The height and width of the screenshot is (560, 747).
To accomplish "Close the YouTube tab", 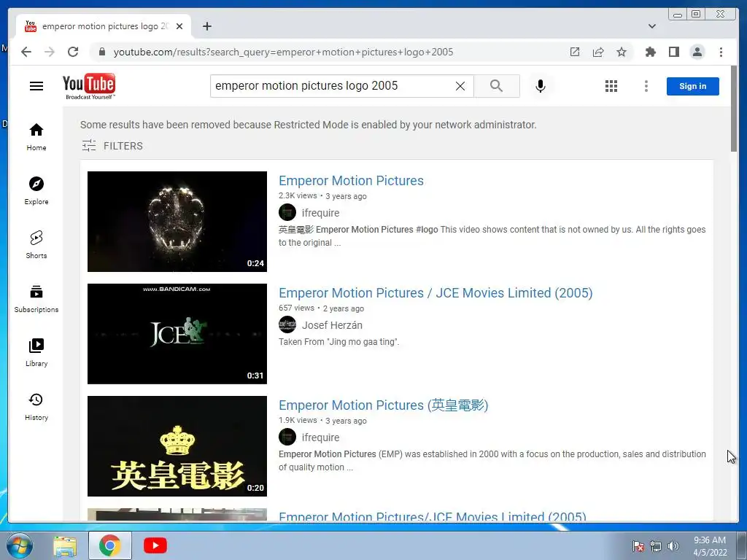I will click(x=179, y=26).
